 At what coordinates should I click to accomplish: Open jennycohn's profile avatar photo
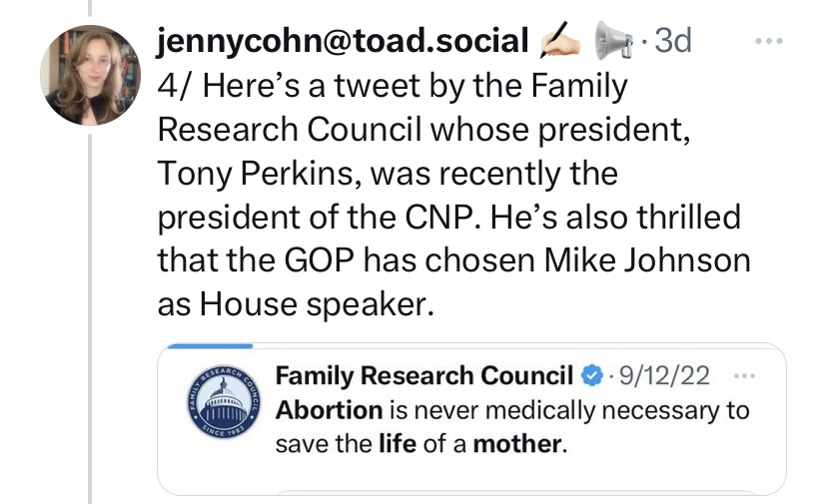pyautogui.click(x=90, y=75)
